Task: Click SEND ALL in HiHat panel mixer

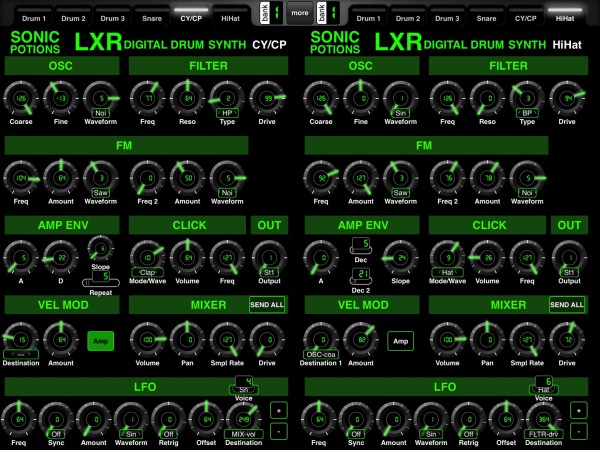Action: pyautogui.click(x=567, y=305)
